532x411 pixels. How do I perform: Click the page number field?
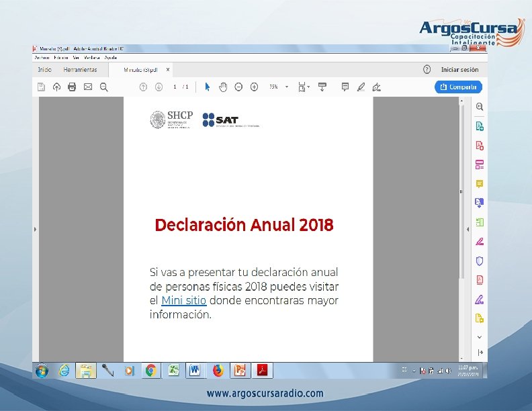[x=175, y=87]
